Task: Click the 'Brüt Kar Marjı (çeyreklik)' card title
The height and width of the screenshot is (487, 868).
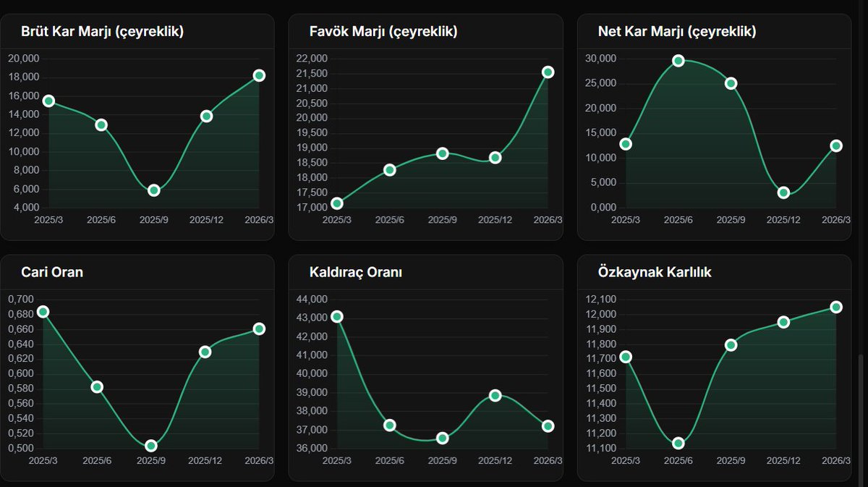Action: pyautogui.click(x=102, y=32)
